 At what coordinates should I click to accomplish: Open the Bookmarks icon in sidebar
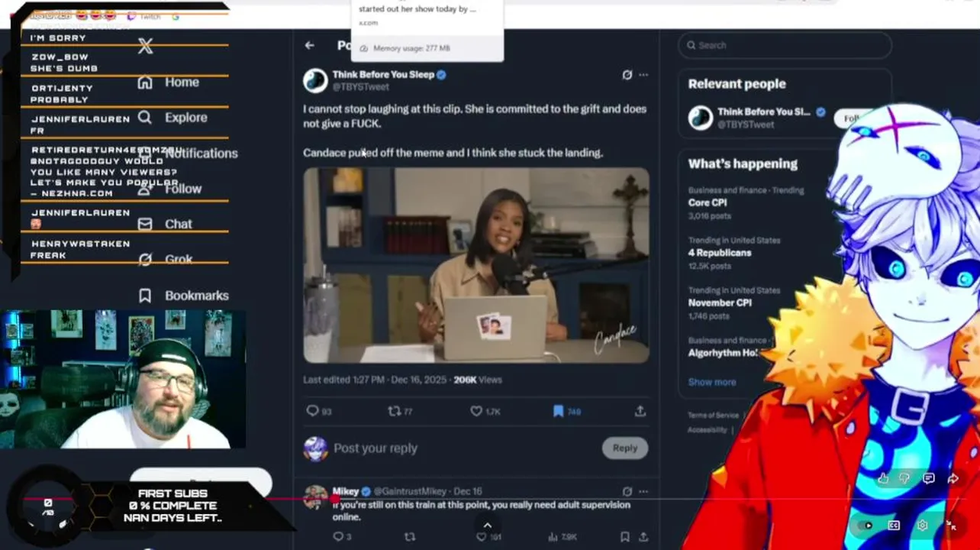(145, 296)
